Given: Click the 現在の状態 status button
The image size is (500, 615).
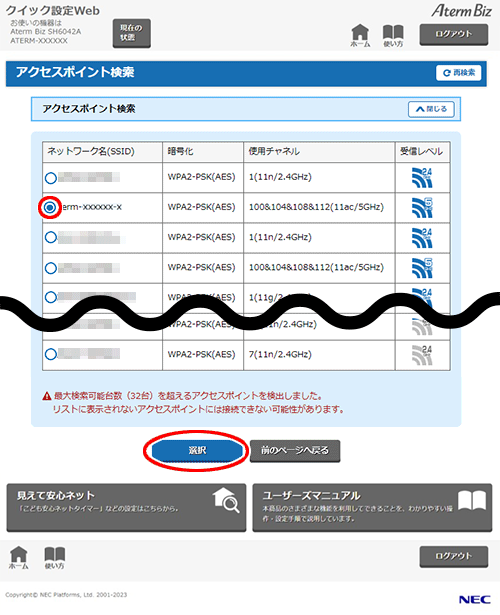Looking at the screenshot, I should point(132,33).
